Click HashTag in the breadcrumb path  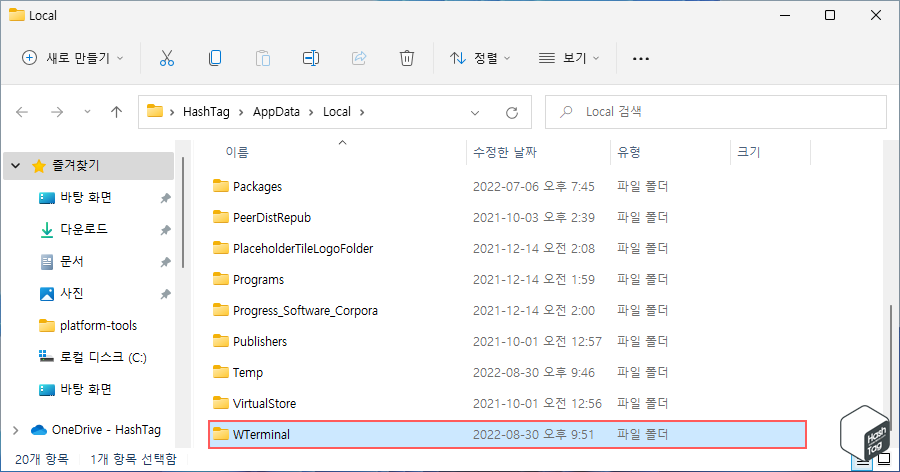coord(206,111)
